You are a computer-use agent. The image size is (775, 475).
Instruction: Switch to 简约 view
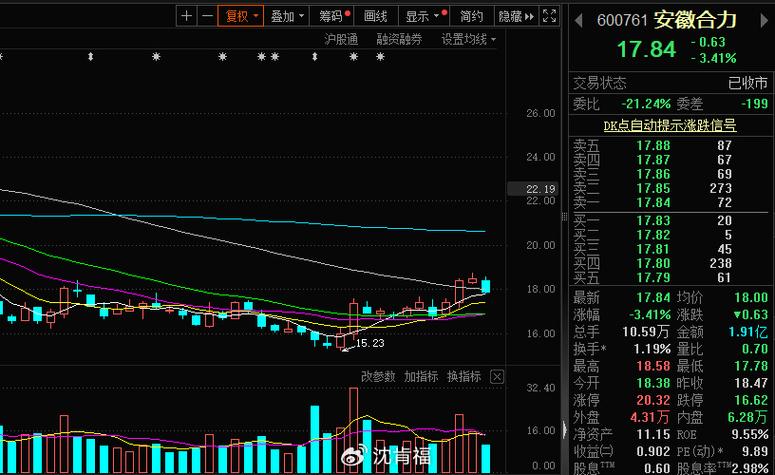(471, 16)
